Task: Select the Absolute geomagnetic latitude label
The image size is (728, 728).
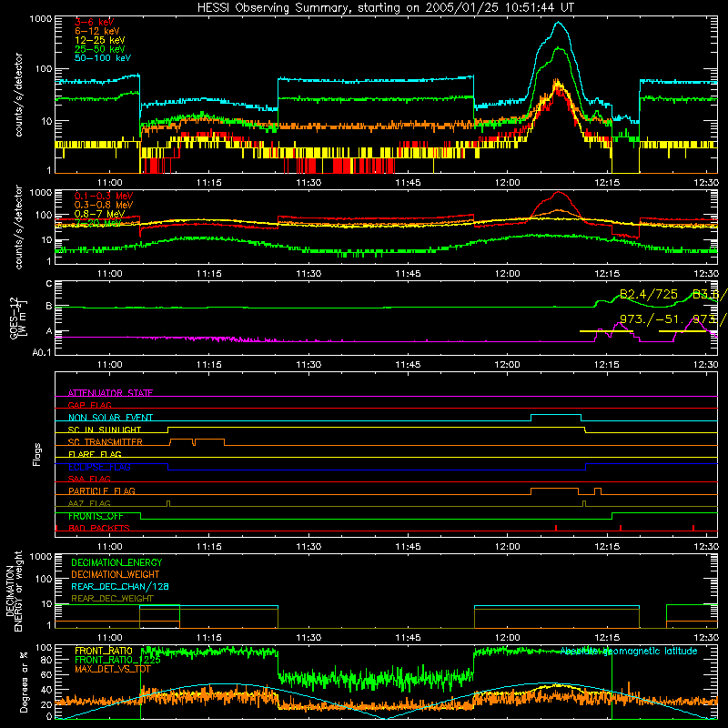Action: tap(629, 651)
